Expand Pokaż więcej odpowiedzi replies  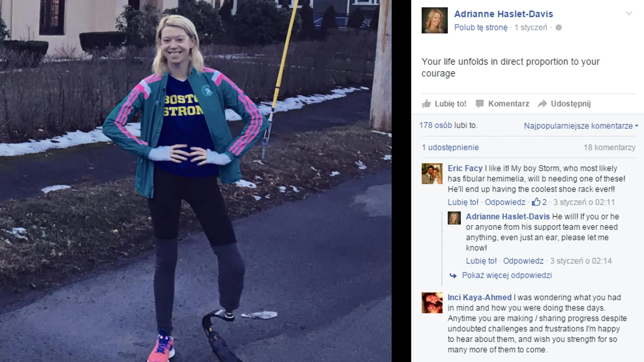507,275
